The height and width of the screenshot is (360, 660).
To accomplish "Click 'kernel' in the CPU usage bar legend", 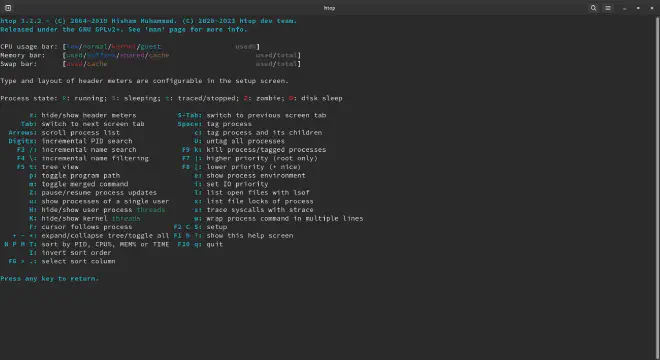I will tap(124, 46).
